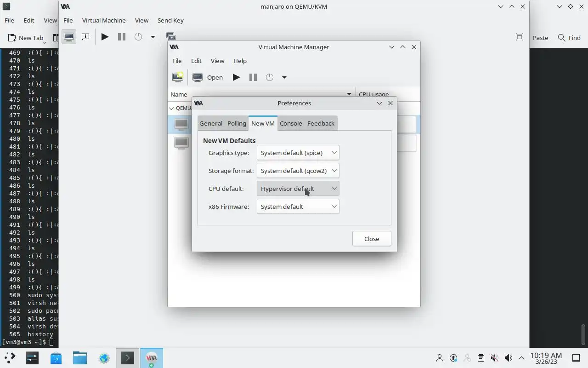Image resolution: width=588 pixels, height=368 pixels.
Task: Switch to the General preferences tab
Action: (x=211, y=123)
